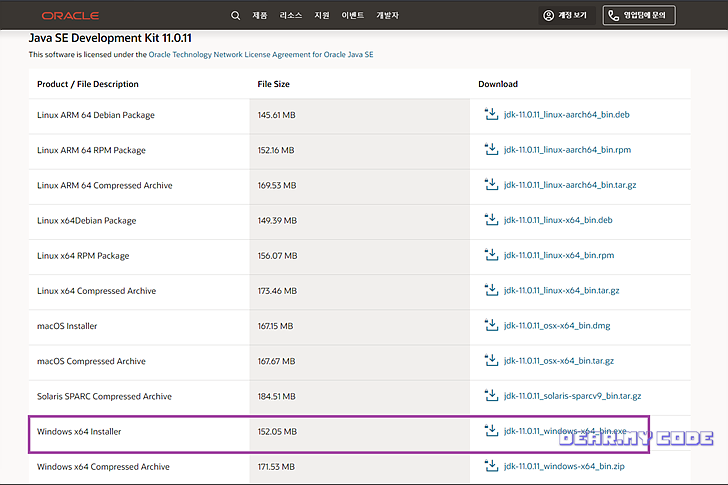Download jdk-11.0.11_windows-x64_bin.exe link
728x485 pixels.
point(566,431)
